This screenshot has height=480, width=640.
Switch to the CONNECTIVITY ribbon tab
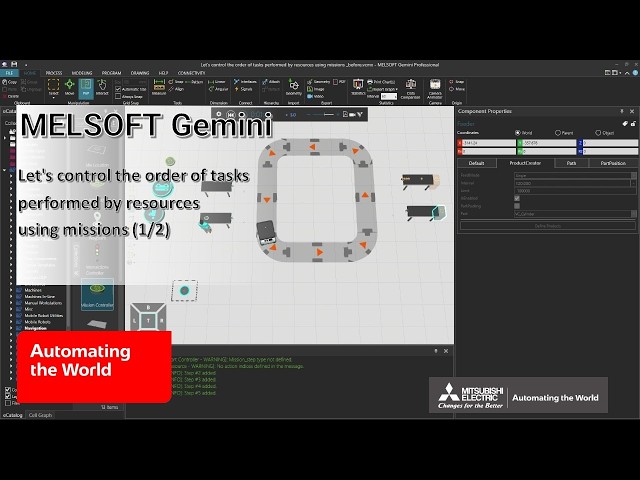click(x=191, y=73)
